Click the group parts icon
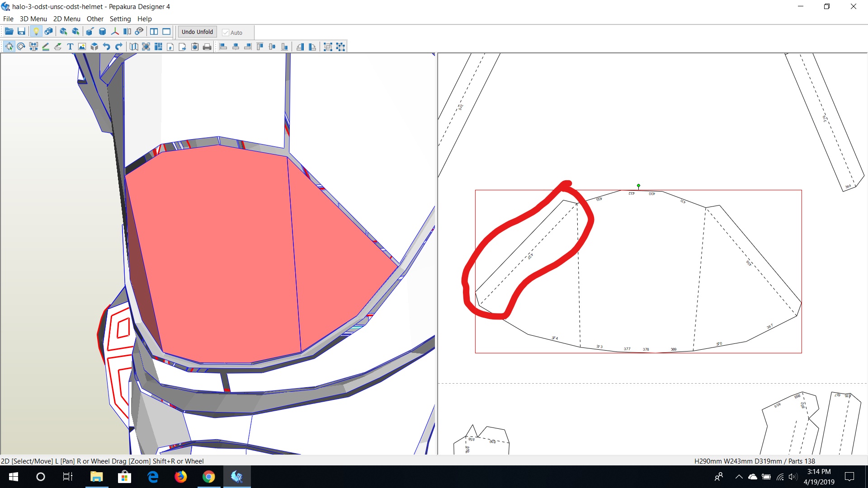This screenshot has width=868, height=488. pyautogui.click(x=328, y=47)
